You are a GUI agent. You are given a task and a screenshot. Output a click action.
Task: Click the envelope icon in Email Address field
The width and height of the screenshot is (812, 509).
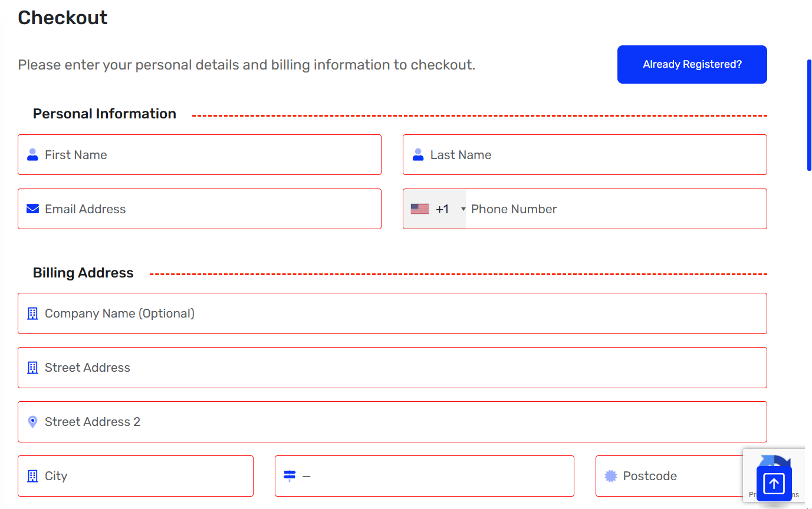click(x=33, y=209)
